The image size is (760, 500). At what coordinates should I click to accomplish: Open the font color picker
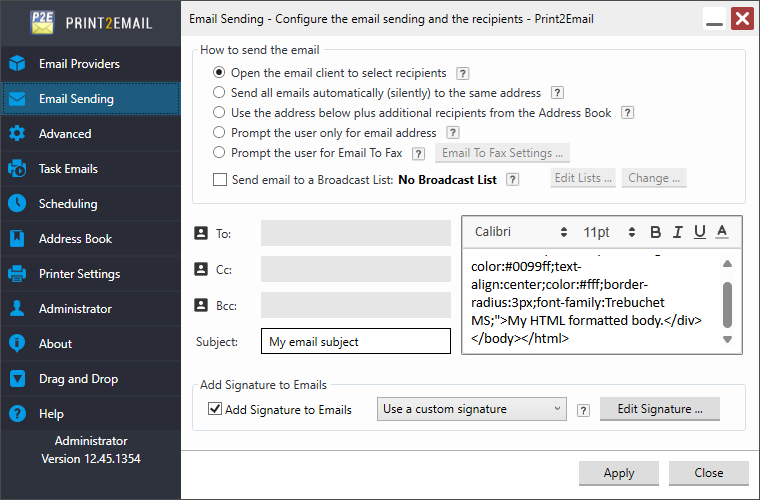click(722, 232)
